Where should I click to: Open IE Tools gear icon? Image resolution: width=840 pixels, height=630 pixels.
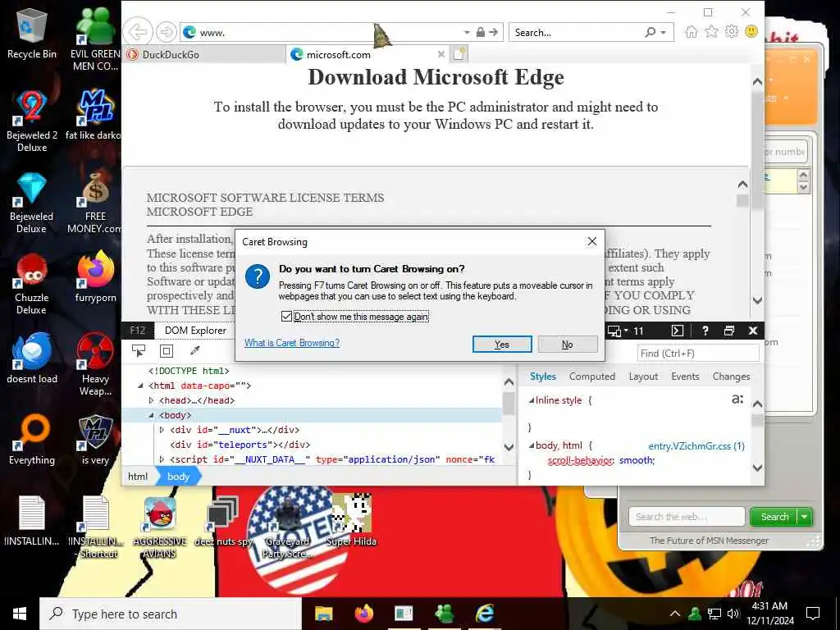(731, 32)
